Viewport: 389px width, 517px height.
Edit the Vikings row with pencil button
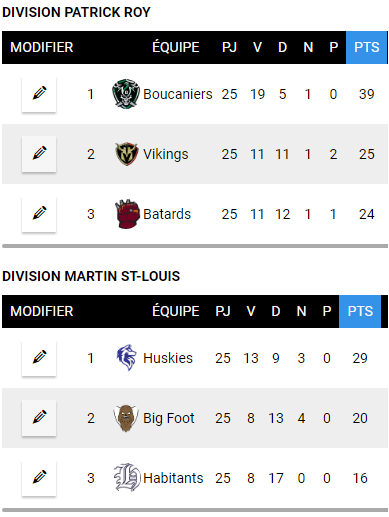point(39,154)
